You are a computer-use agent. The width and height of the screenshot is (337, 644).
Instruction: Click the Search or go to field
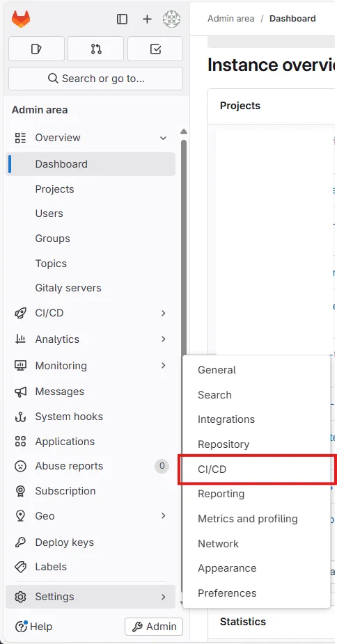click(96, 79)
